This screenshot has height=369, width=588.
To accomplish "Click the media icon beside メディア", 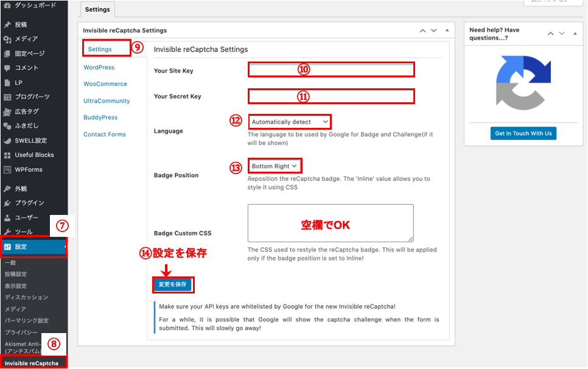I will pos(7,39).
